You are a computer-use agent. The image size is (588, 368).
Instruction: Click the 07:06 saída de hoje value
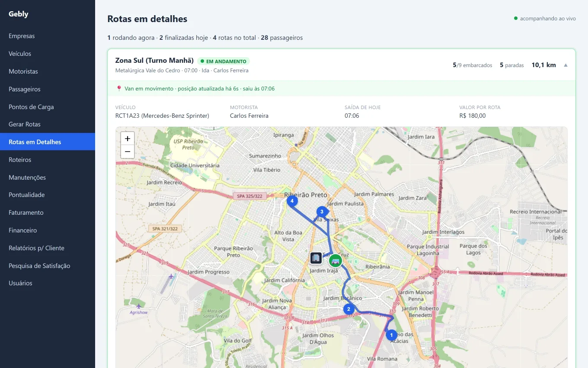[352, 116]
